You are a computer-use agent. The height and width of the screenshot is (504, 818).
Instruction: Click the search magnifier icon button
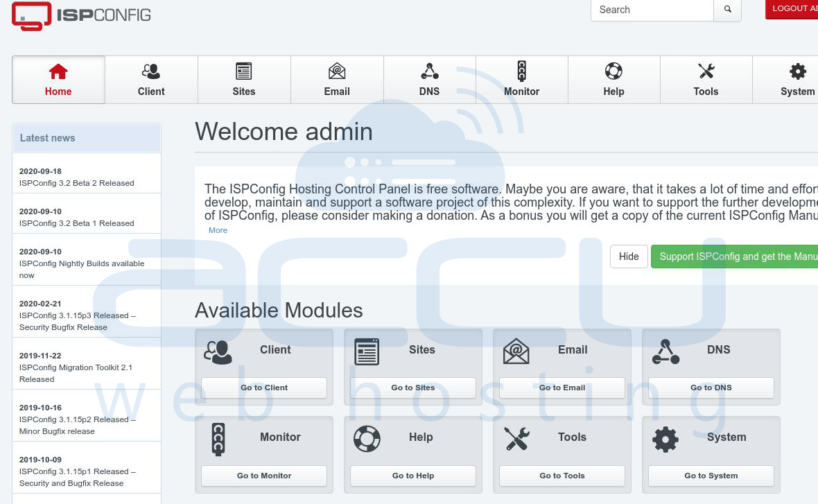pos(728,10)
